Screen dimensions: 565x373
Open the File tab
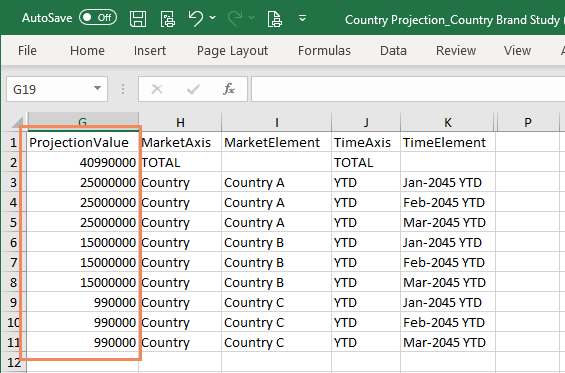click(27, 50)
